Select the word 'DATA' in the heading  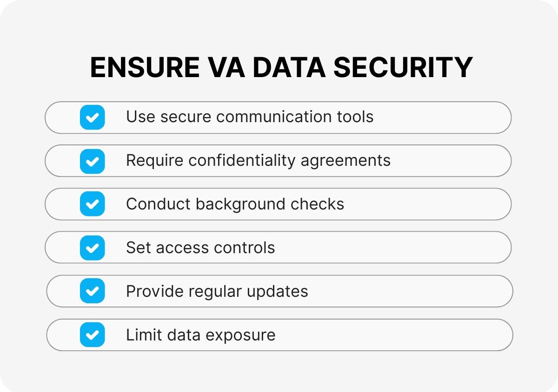[x=291, y=68]
